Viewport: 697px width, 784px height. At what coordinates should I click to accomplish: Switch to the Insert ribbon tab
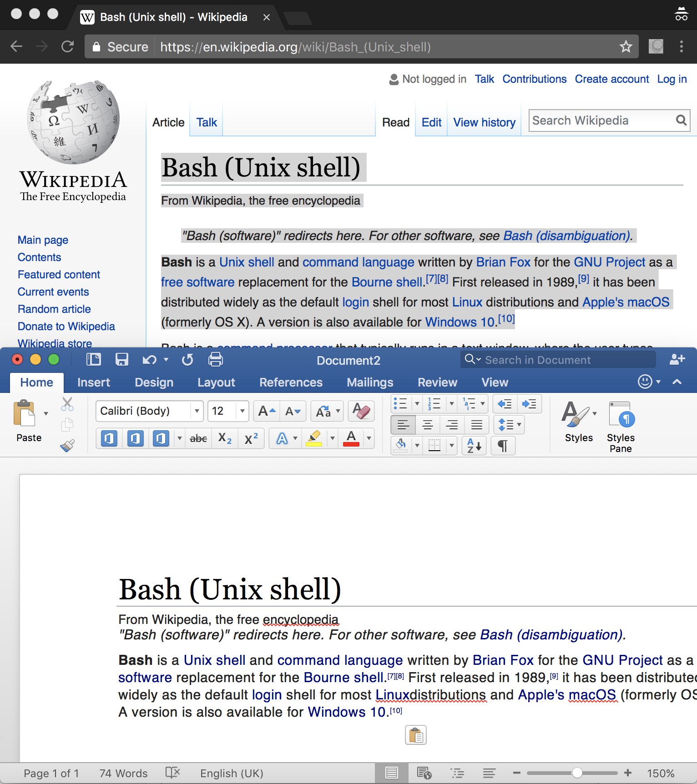93,382
